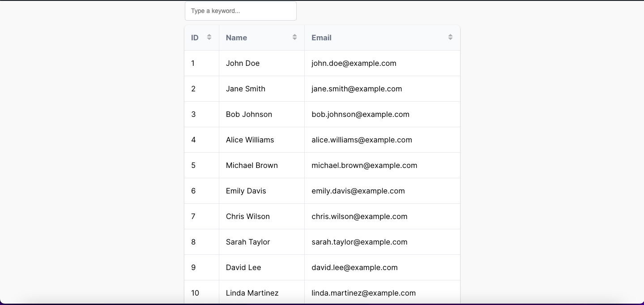Click emily.davis@example.com email cell
Viewport: 644px width, 305px height.
[382, 191]
